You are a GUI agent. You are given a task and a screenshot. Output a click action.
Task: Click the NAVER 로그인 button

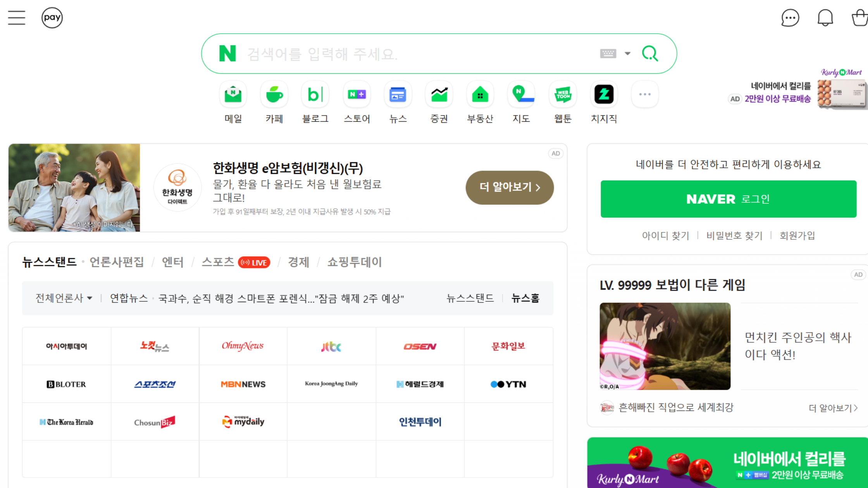point(728,199)
